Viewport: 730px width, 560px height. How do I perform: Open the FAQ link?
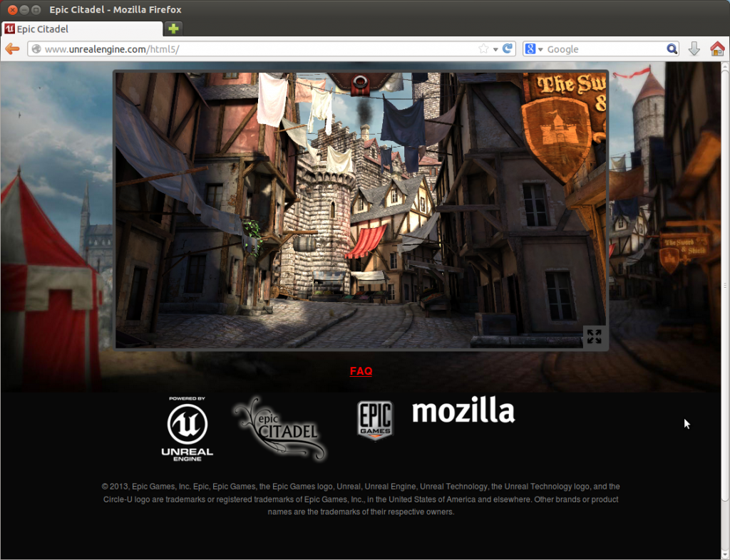(361, 371)
